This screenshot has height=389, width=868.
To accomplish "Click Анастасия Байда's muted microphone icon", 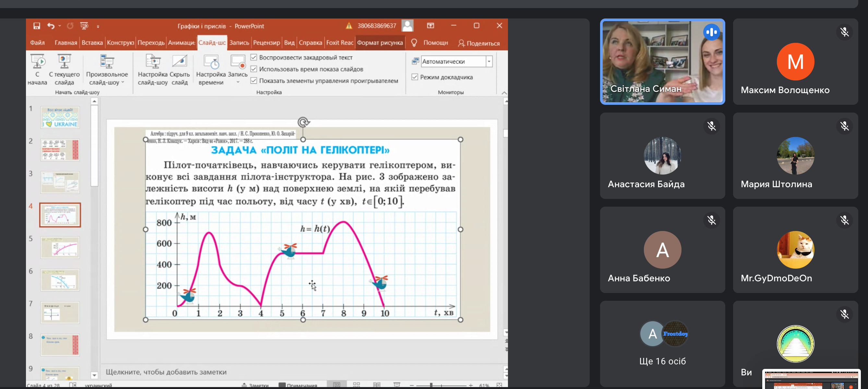I will click(712, 126).
